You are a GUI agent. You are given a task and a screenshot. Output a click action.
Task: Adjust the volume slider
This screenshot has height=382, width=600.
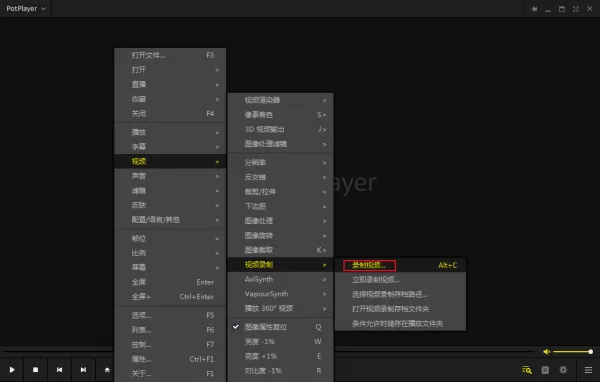573,351
